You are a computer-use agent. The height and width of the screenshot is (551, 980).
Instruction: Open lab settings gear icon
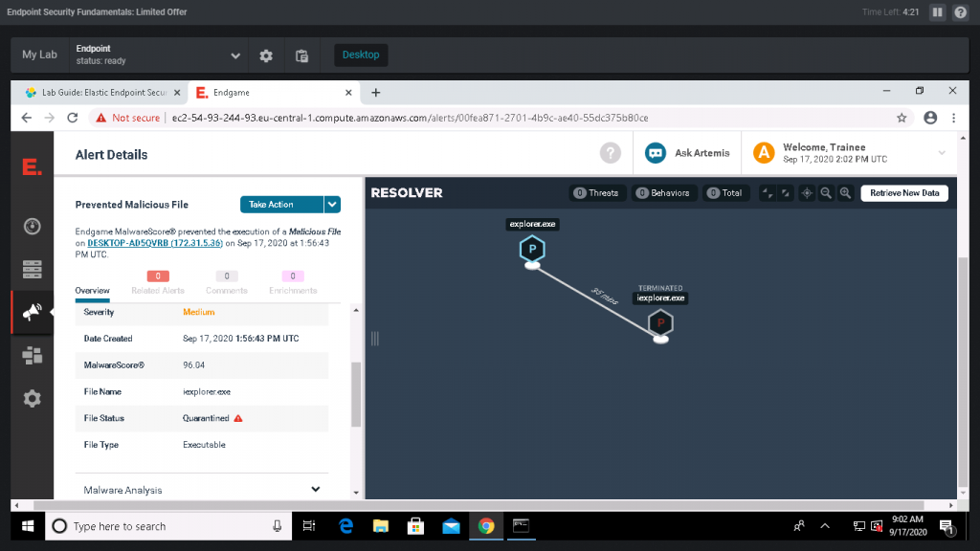tap(266, 55)
